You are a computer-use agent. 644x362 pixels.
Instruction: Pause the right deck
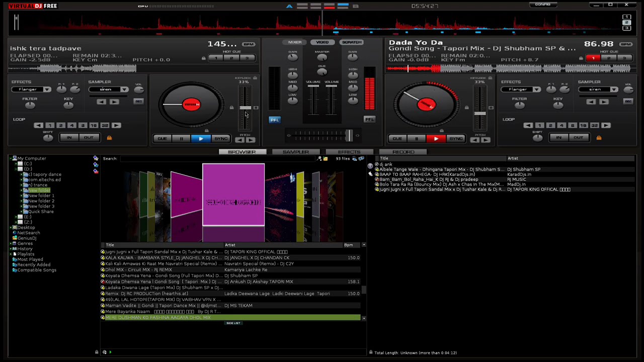point(417,139)
